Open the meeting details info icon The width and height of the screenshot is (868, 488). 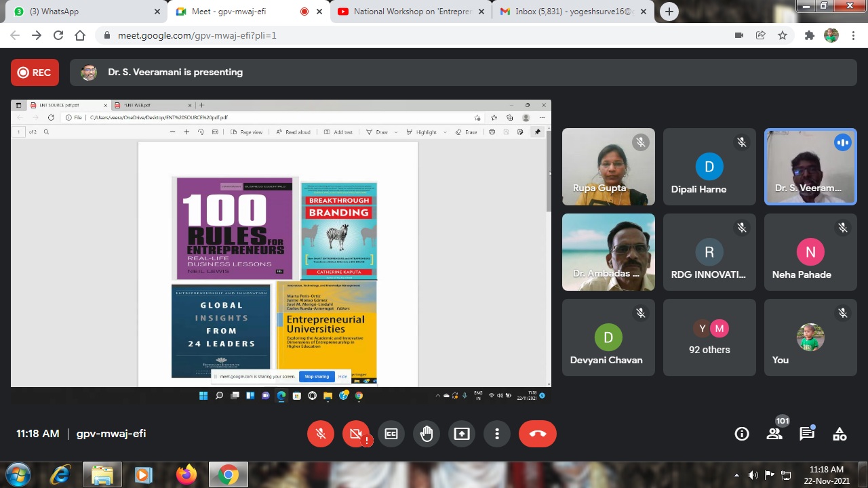coord(742,434)
